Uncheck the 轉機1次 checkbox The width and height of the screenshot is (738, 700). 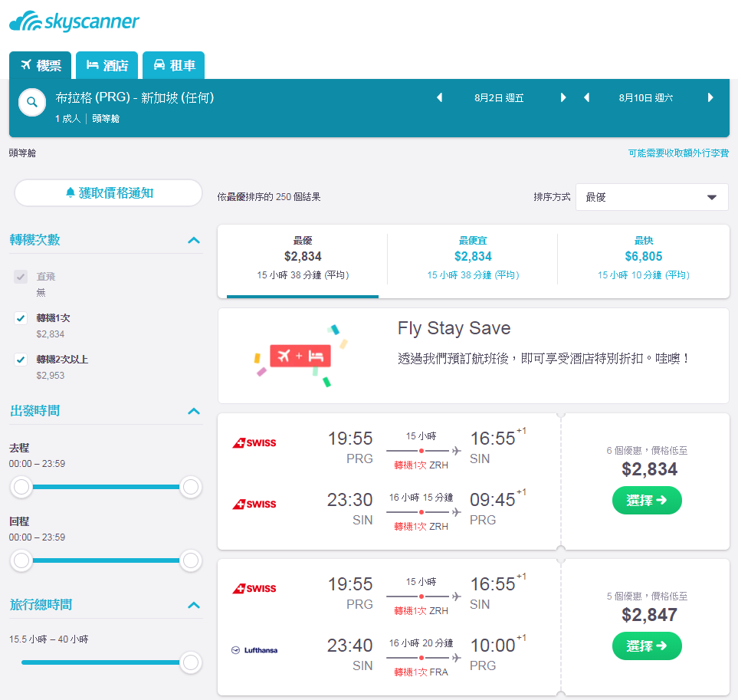click(20, 318)
